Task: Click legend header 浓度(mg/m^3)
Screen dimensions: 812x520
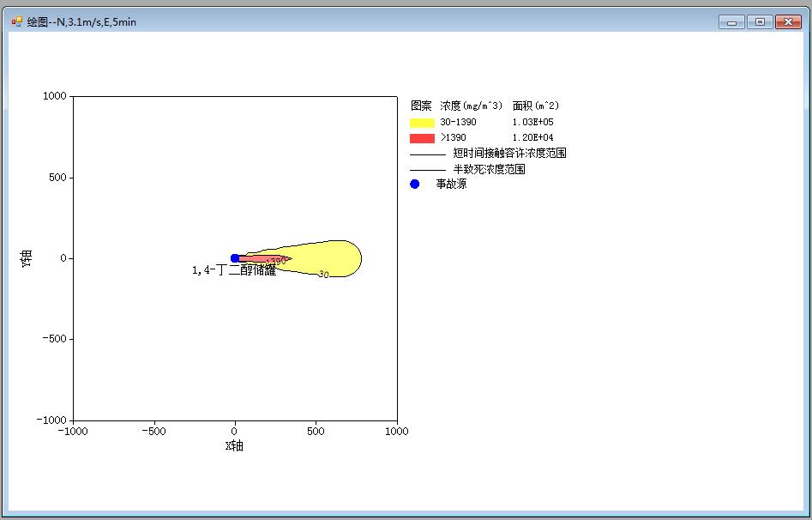Action: pos(472,106)
